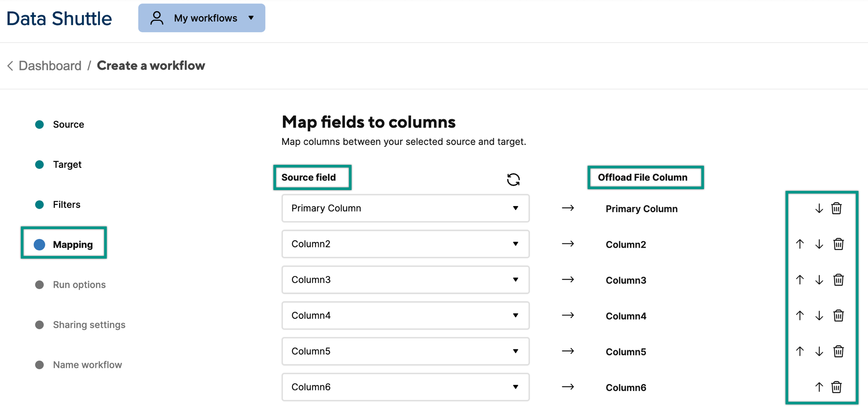Click the target Column6 label

click(x=626, y=387)
